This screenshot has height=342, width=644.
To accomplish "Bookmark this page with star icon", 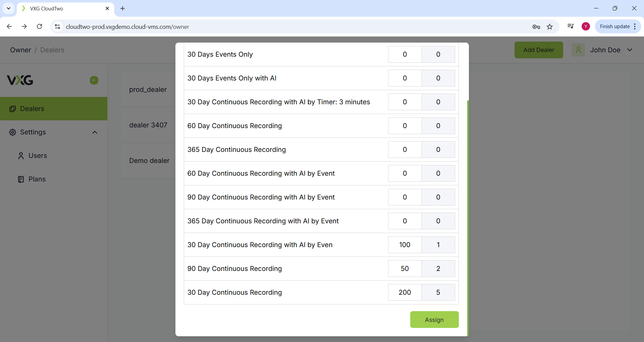I will pos(550,26).
